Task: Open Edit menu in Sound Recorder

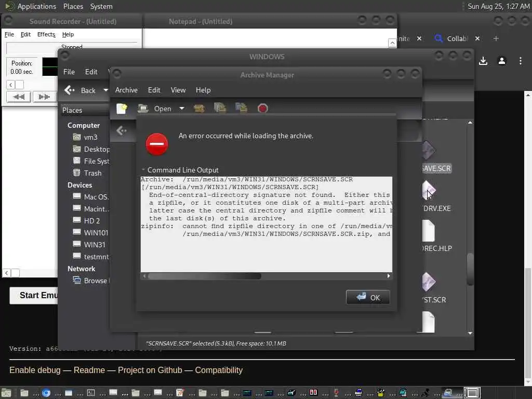Action: [25, 34]
